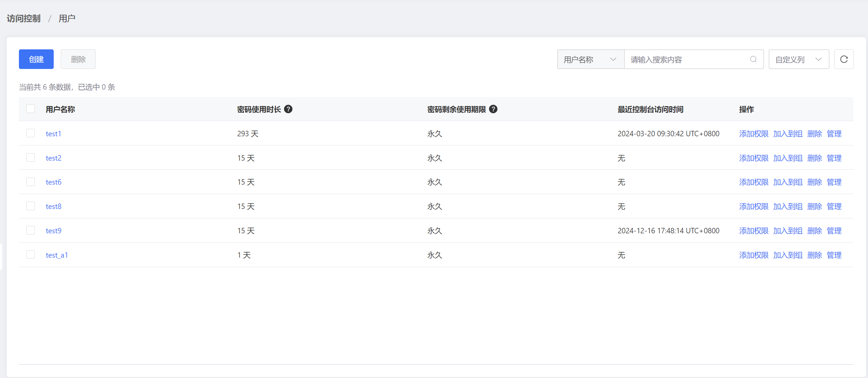Click the 当前共 6 条数据 summary text

point(67,87)
